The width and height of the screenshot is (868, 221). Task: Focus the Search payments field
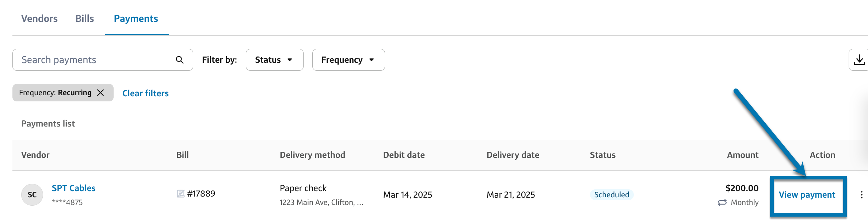pos(95,60)
